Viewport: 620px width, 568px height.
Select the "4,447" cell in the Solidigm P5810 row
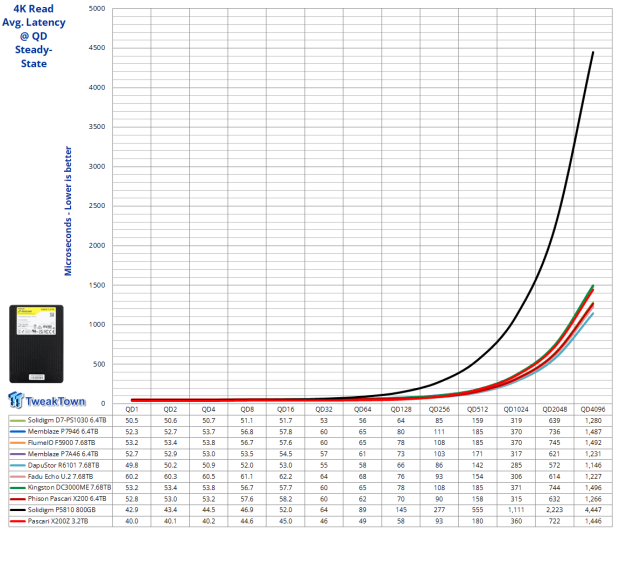593,510
